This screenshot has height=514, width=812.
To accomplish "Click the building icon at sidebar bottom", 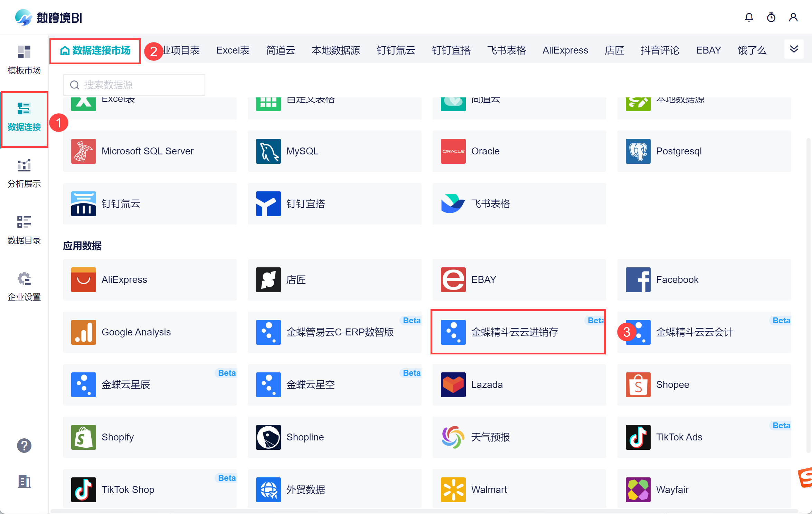I will (24, 481).
